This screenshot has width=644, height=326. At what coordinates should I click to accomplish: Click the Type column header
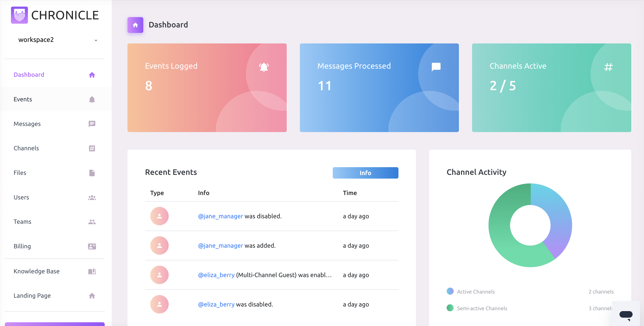pyautogui.click(x=157, y=193)
